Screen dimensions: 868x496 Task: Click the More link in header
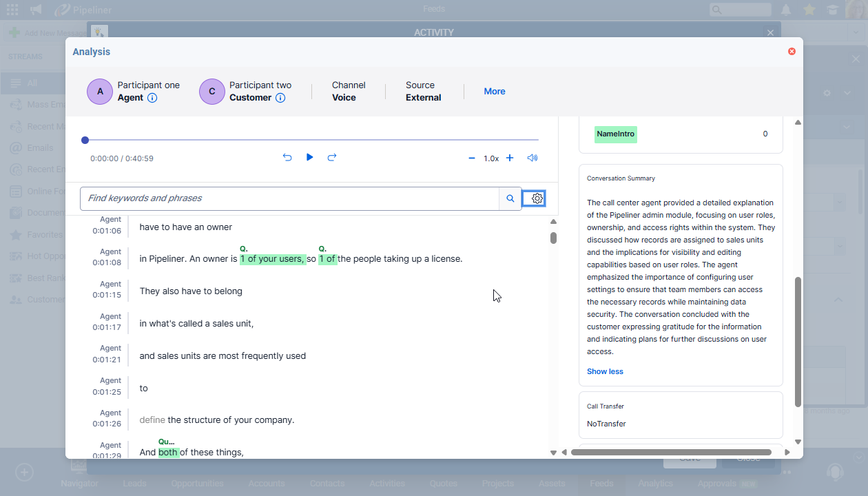point(494,91)
